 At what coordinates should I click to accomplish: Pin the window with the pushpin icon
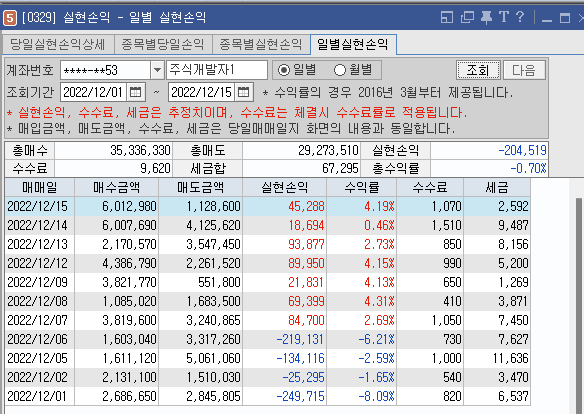point(486,17)
